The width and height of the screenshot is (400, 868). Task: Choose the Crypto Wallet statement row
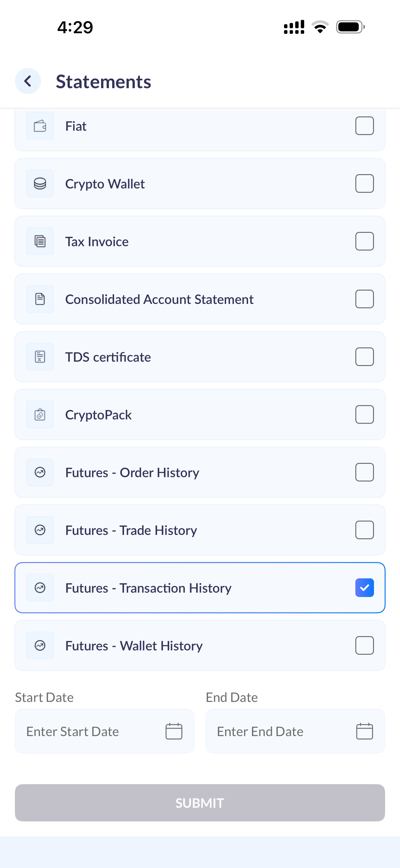tap(200, 184)
